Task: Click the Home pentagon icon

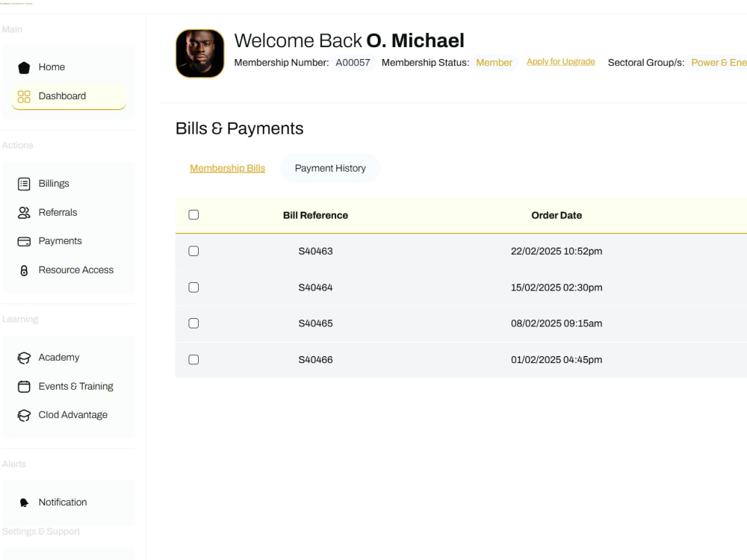Action: [24, 68]
